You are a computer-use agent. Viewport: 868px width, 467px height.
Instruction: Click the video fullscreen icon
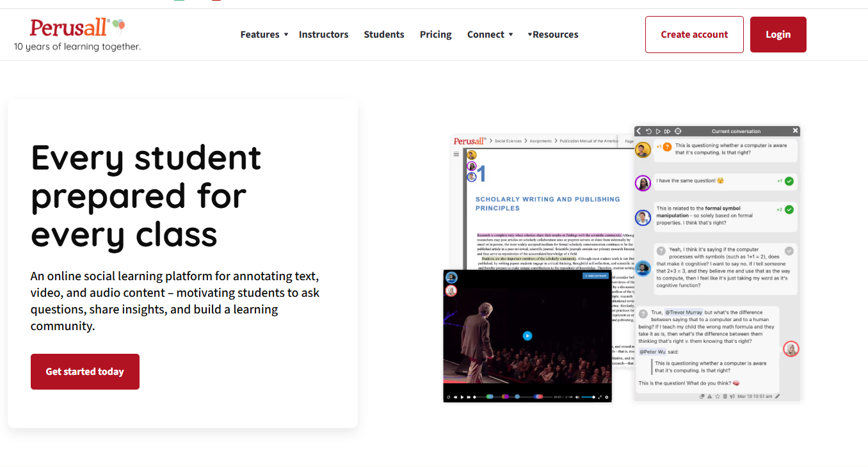click(x=600, y=397)
